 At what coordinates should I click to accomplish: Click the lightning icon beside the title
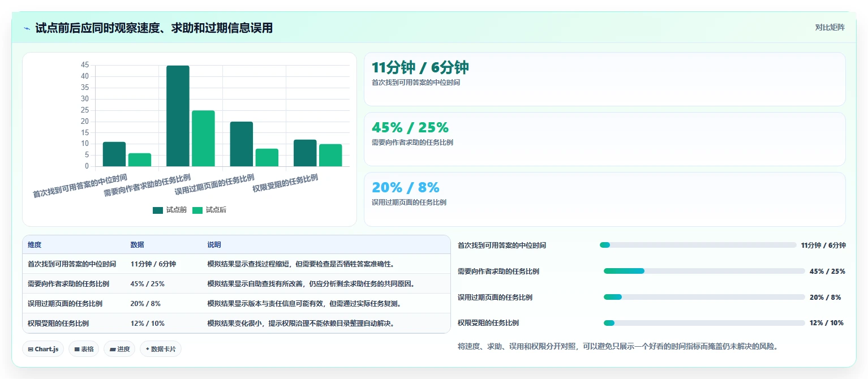point(27,28)
